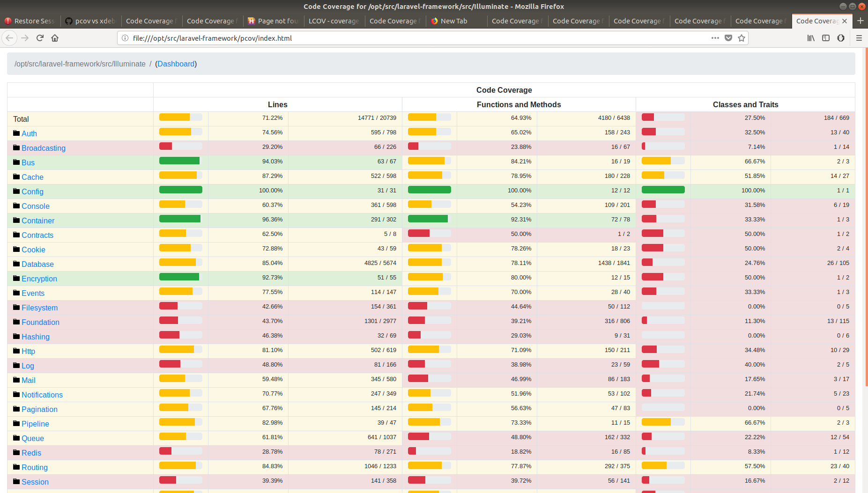Viewport: 868px width, 493px height.
Task: Click the Functions and Methods header
Action: (519, 104)
